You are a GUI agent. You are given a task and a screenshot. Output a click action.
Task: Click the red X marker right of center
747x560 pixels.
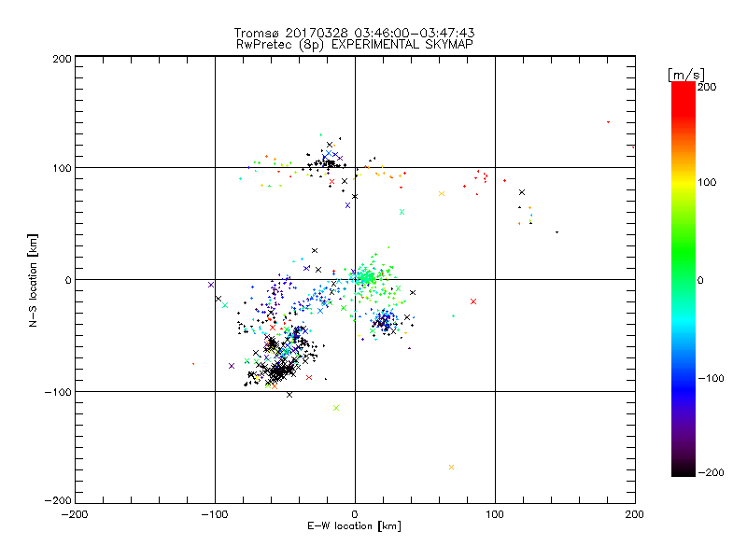click(473, 301)
